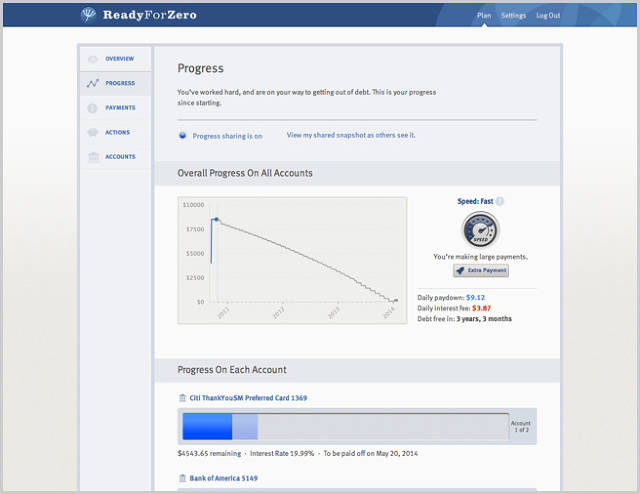Viewport: 640px width, 494px height.
Task: Click the Daily interest fee value $3.87
Action: click(482, 308)
